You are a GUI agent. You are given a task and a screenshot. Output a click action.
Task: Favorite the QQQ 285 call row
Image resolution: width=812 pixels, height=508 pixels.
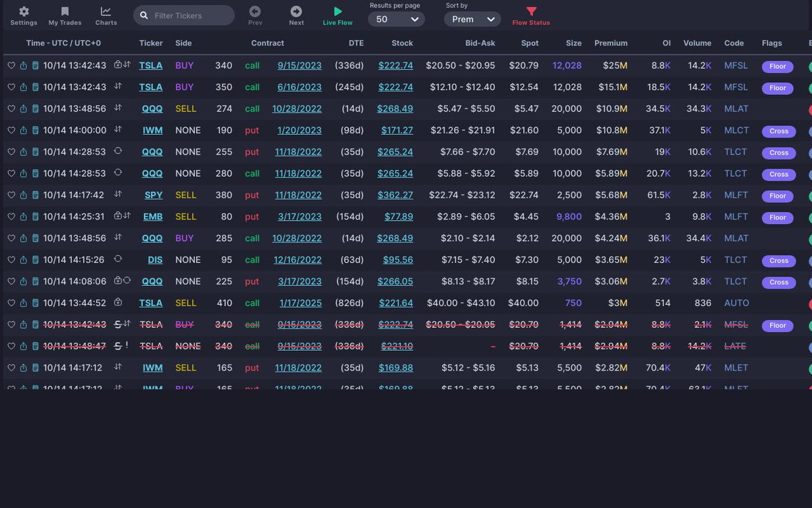(x=12, y=238)
